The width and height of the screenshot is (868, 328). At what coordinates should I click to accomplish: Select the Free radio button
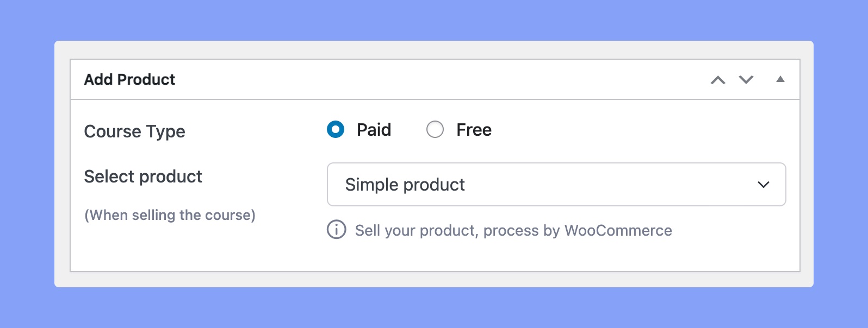(x=435, y=129)
